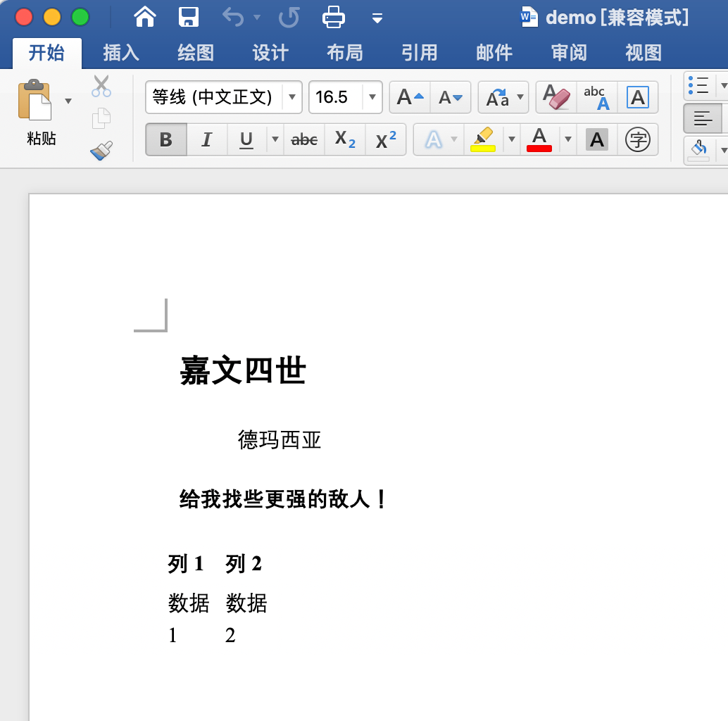Increase font size
728x721 pixels.
pyautogui.click(x=410, y=97)
